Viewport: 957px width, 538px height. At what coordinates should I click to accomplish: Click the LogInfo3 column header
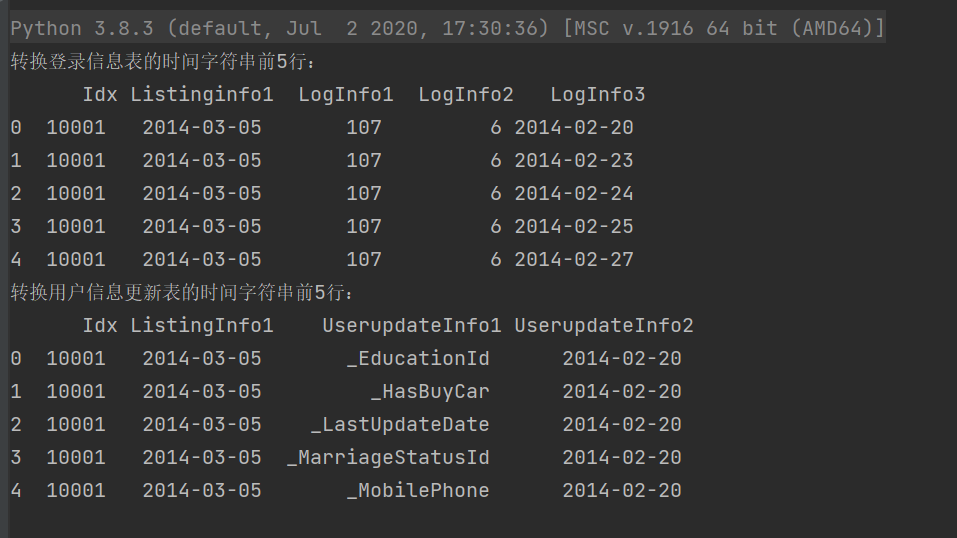pyautogui.click(x=598, y=95)
